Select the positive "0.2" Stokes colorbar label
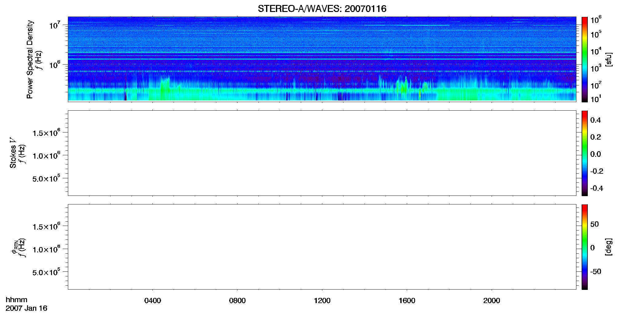 [595, 137]
